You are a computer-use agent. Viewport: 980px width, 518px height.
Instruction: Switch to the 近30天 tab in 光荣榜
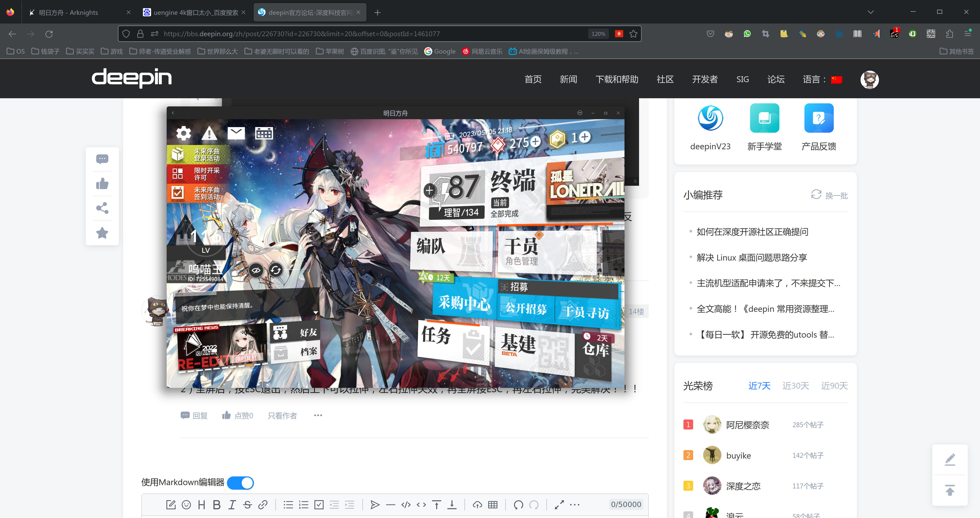796,386
